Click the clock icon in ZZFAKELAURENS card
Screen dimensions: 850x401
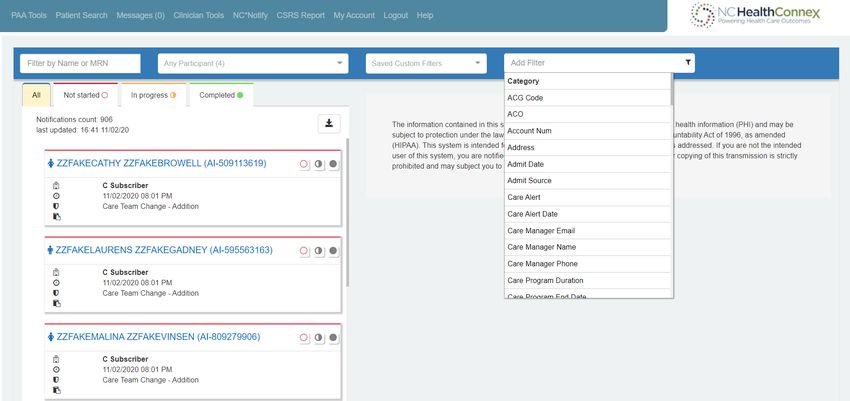point(56,283)
